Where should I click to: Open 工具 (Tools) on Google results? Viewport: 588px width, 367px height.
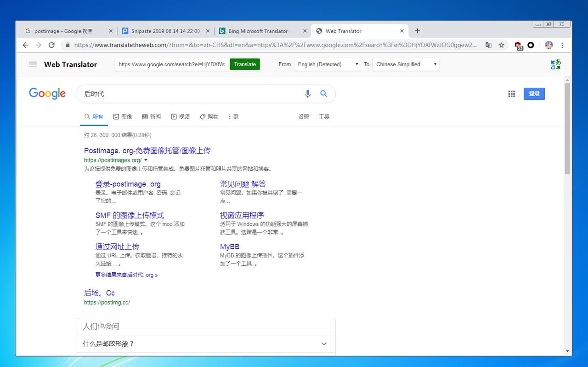[x=324, y=117]
